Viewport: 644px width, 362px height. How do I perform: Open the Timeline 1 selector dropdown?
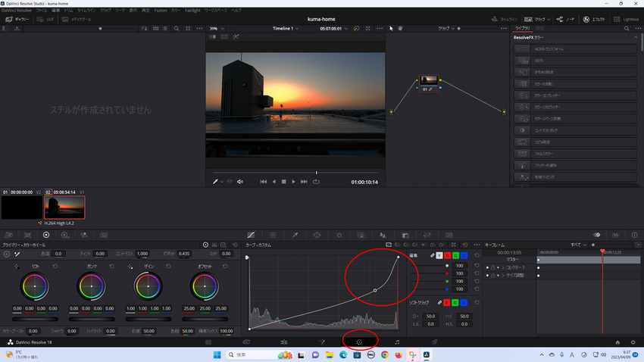(x=286, y=29)
